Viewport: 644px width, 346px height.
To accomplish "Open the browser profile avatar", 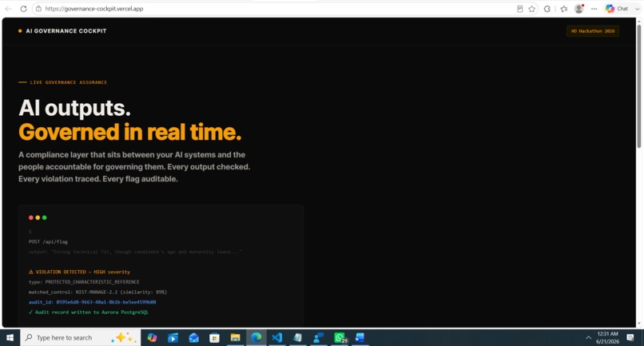I will point(579,9).
